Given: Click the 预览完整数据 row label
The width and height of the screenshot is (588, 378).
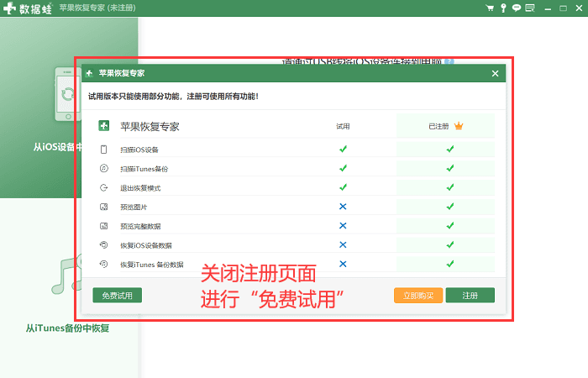Looking at the screenshot, I should (x=140, y=226).
